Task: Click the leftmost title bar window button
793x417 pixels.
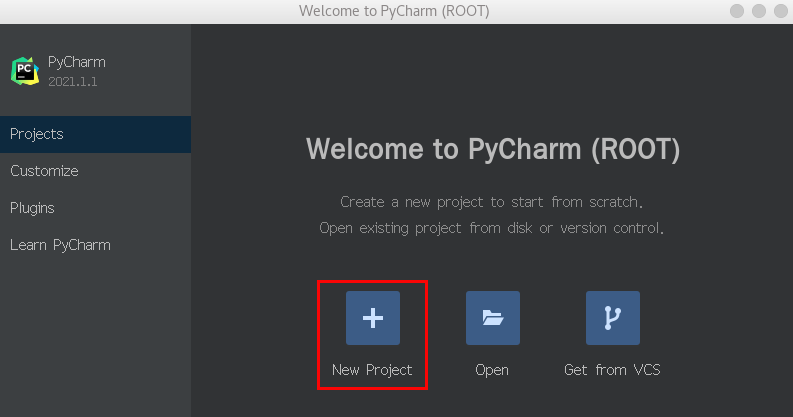Action: [737, 11]
